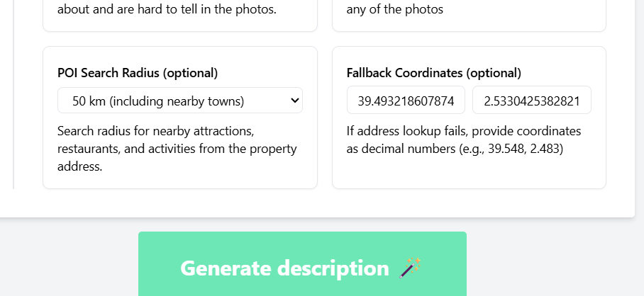Click the word 'address.' under search radius

tap(79, 166)
